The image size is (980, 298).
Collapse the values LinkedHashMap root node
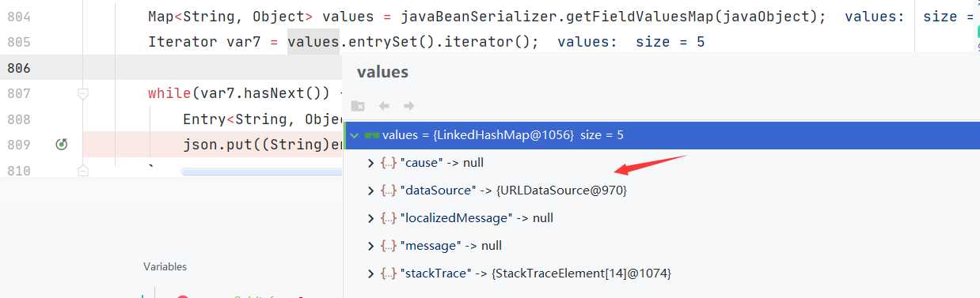355,135
